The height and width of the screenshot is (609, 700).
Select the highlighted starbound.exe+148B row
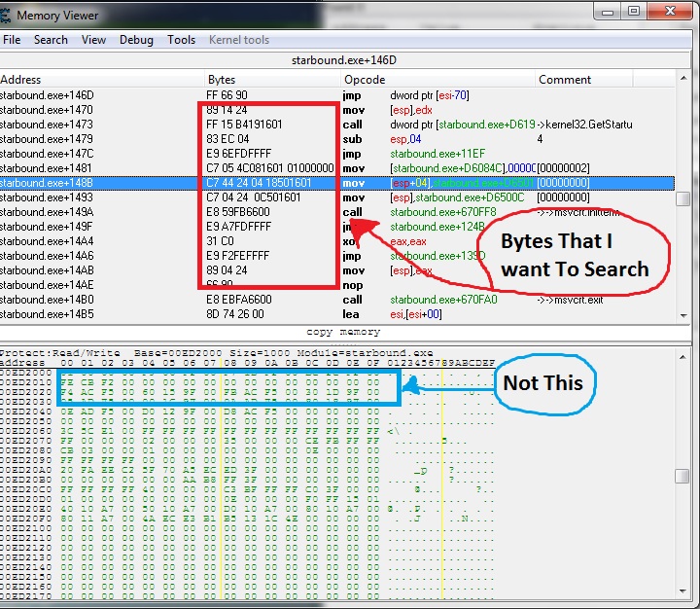tap(337, 183)
